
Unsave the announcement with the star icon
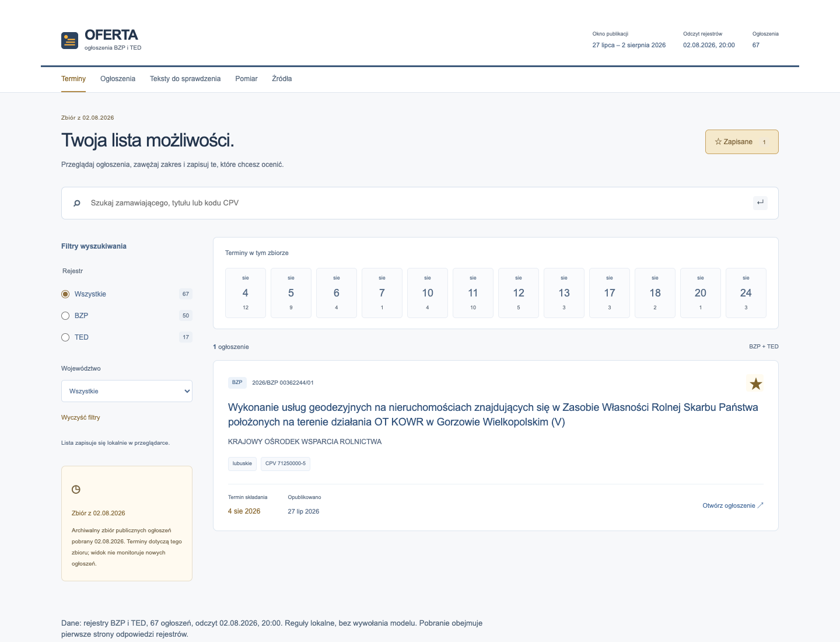coord(755,383)
